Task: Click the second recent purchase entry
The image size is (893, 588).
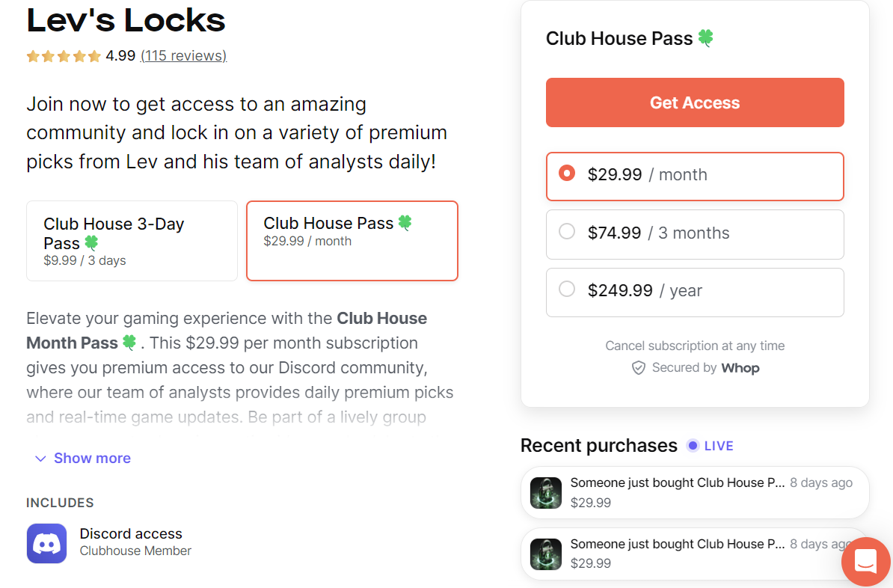Action: click(695, 554)
